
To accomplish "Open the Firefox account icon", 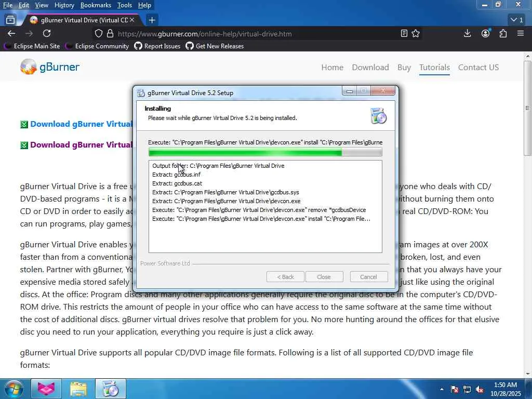I will 486,33.
